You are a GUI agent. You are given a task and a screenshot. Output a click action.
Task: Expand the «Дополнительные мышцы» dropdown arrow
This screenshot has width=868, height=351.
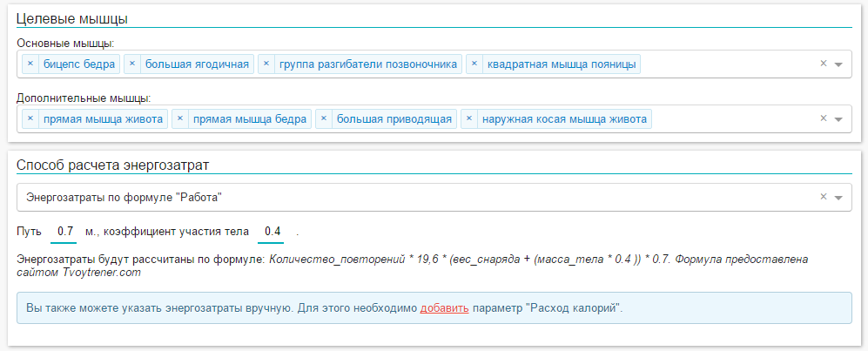point(838,118)
